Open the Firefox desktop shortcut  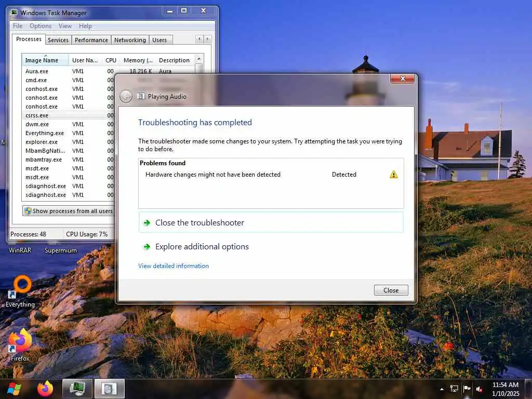(x=20, y=345)
